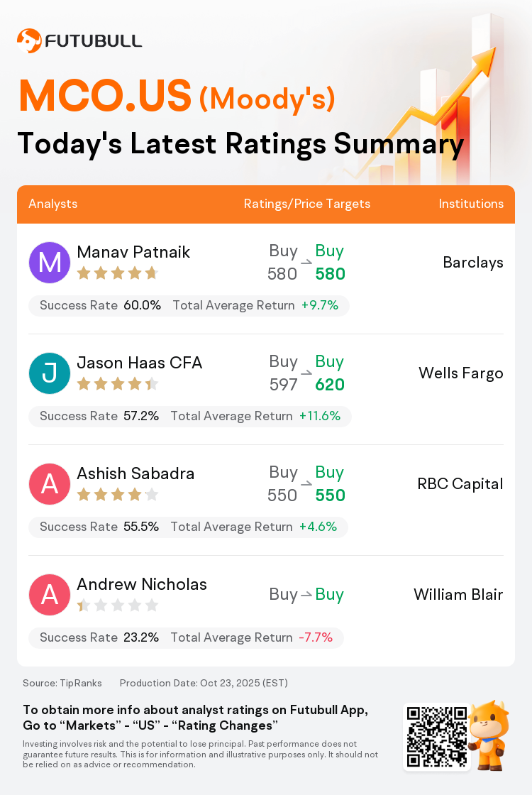Click Manav Patnaik's purple avatar

(x=50, y=263)
